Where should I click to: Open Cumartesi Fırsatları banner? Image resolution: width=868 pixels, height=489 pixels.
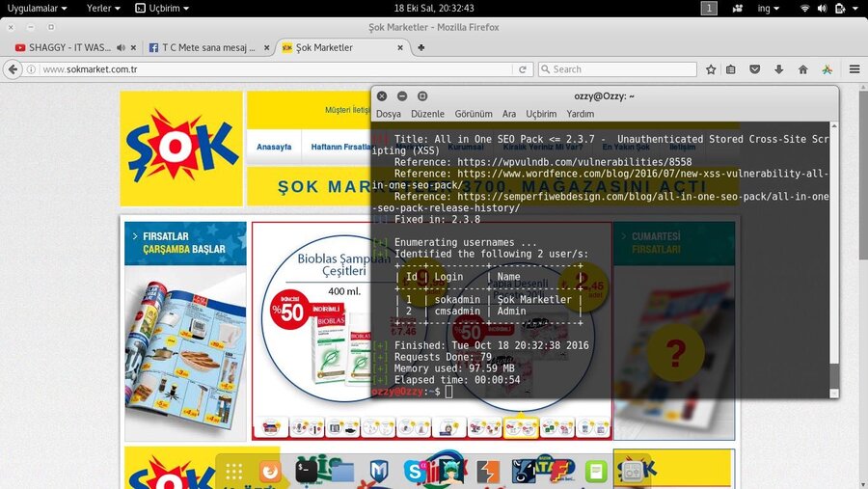click(674, 243)
